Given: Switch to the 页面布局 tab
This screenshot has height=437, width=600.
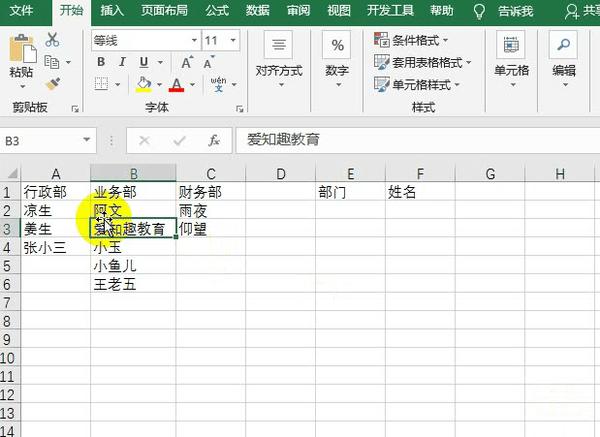Looking at the screenshot, I should pos(165,11).
